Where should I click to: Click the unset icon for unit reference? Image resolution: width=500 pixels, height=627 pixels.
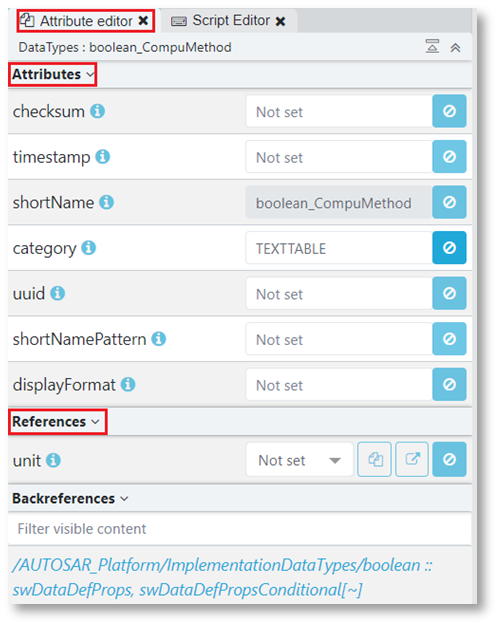pos(449,459)
